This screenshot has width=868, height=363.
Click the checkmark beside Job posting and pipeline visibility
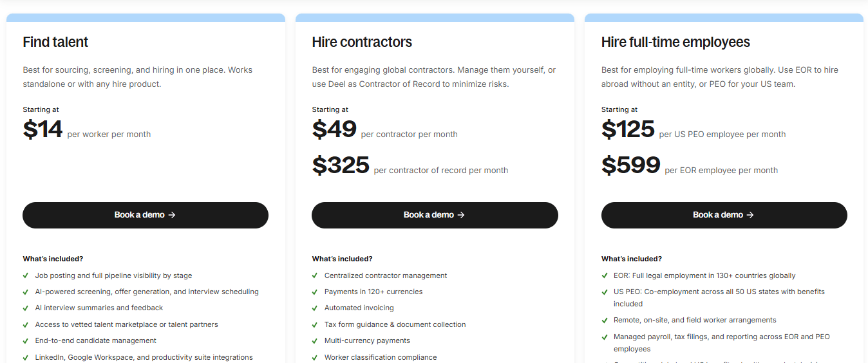(26, 275)
